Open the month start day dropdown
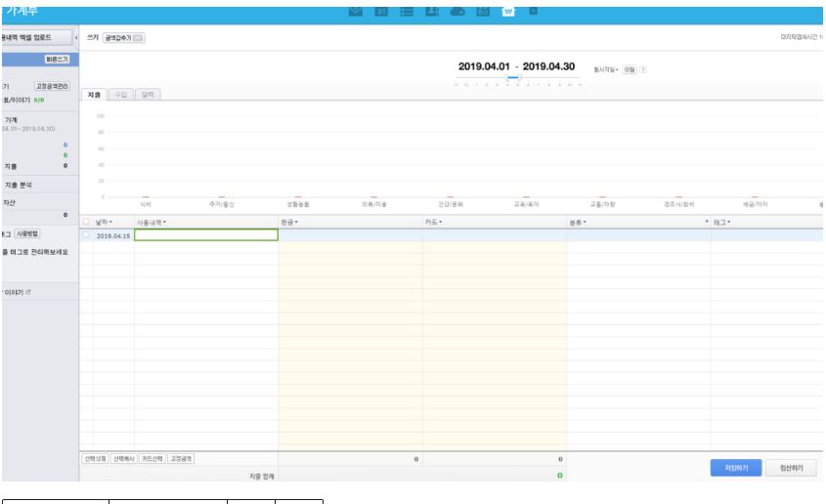 [606, 69]
